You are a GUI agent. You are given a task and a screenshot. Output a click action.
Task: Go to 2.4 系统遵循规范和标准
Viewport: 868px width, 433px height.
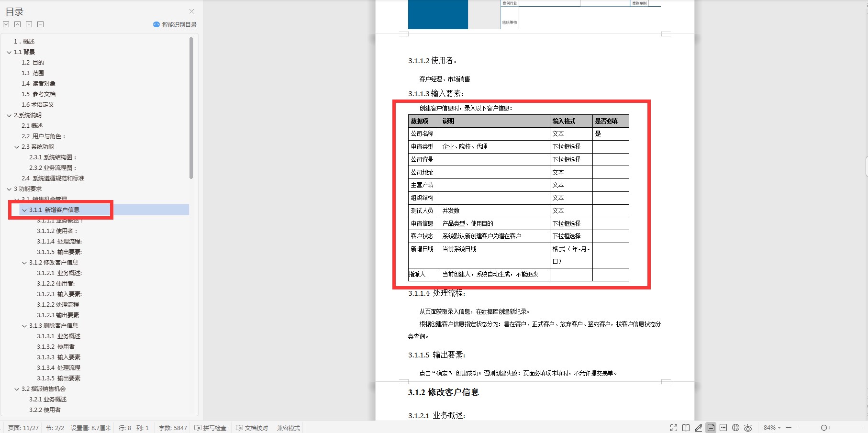[x=53, y=178]
